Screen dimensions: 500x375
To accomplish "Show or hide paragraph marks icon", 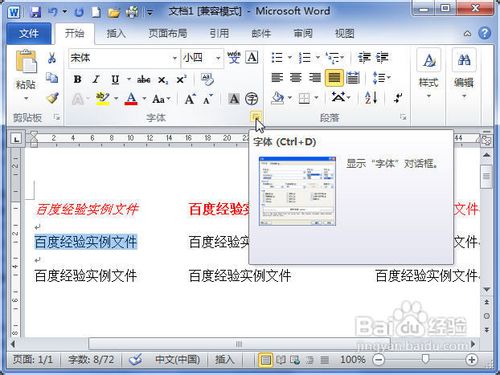I will tap(398, 98).
